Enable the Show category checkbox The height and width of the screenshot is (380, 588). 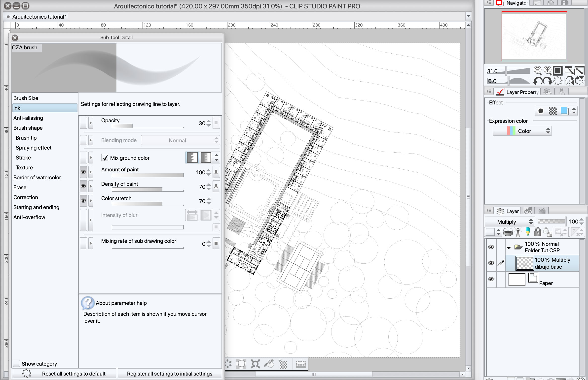(x=16, y=363)
